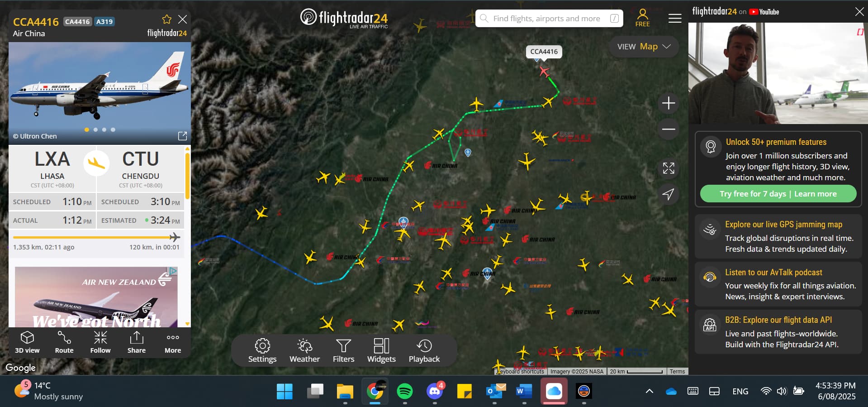This screenshot has height=407, width=868.
Task: Click the CCA4416 map label
Action: click(x=544, y=52)
